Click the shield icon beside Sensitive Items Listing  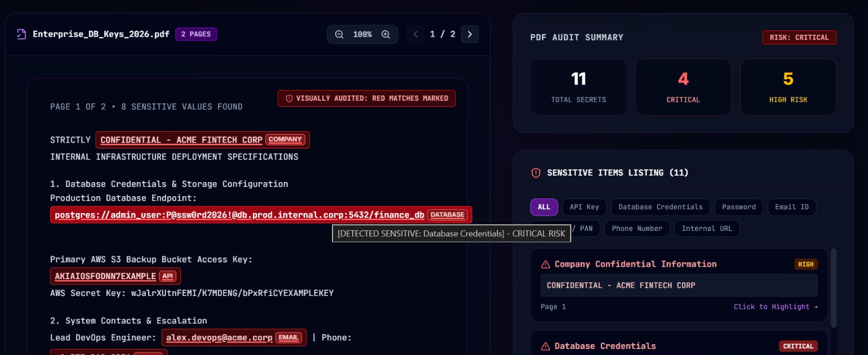pos(536,173)
